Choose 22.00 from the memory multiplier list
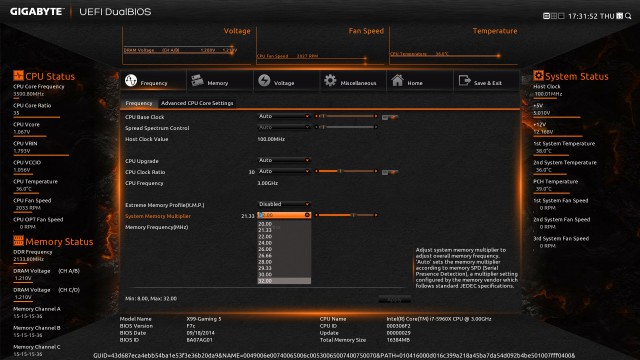Screen dimensions: 640x360 pyautogui.click(x=284, y=236)
